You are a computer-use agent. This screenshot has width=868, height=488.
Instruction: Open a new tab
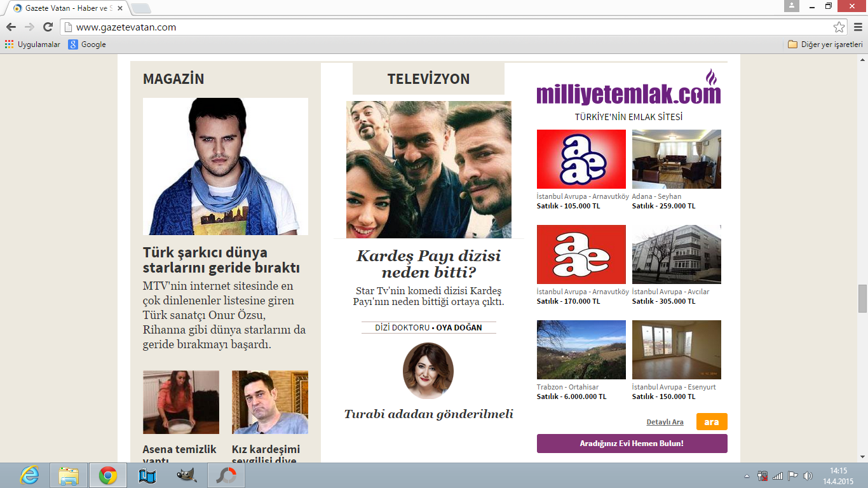[x=140, y=8]
